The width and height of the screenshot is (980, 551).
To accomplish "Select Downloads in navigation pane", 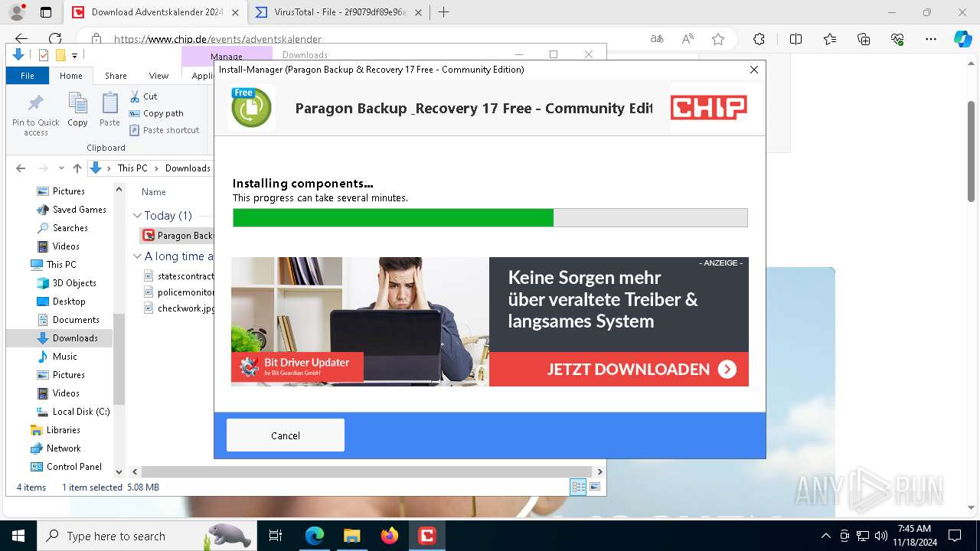I will pos(75,338).
